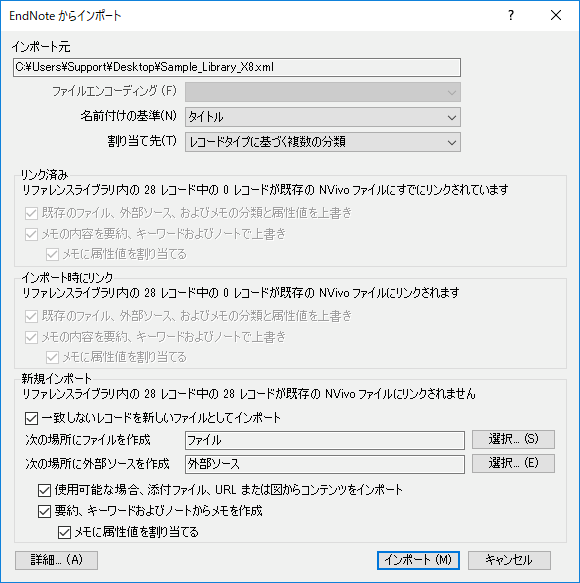Screen dimensions: 580x583
Task: Toggle 添付ファイル、URL または図からコンテンツをインポート checkbox
Action: tap(44, 490)
